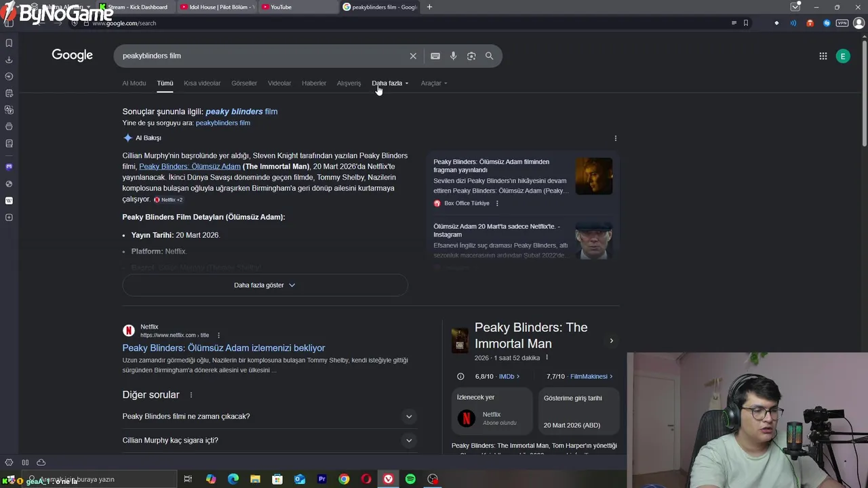Open Wikipedia panel in browser sidebar

point(9,201)
